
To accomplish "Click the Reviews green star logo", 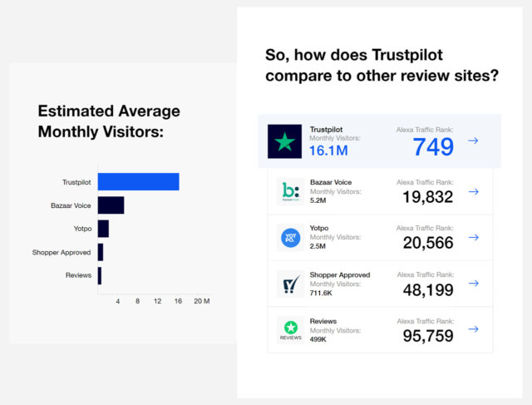I will click(291, 330).
